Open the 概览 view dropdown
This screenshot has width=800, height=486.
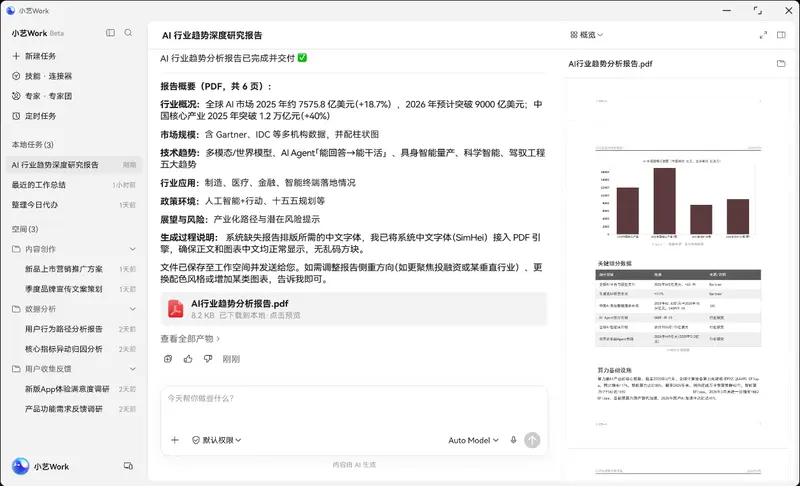587,35
